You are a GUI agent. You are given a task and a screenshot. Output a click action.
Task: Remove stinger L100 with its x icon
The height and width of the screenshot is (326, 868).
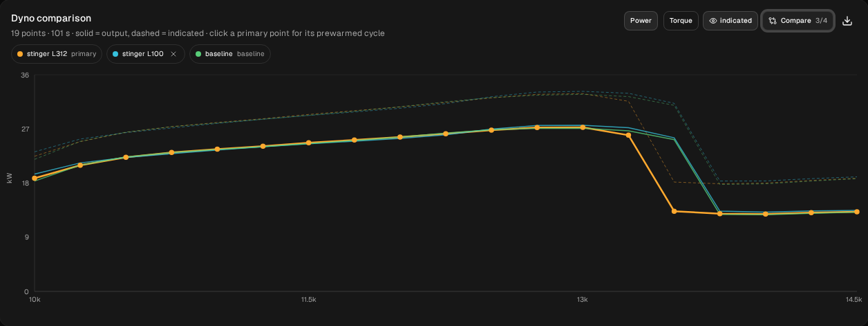click(173, 54)
